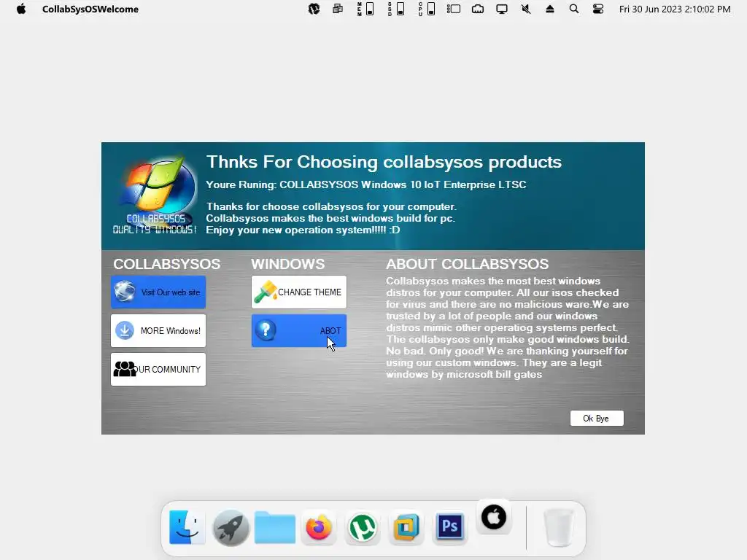
Task: Click the Collabsysos Windows logo image
Action: [156, 195]
